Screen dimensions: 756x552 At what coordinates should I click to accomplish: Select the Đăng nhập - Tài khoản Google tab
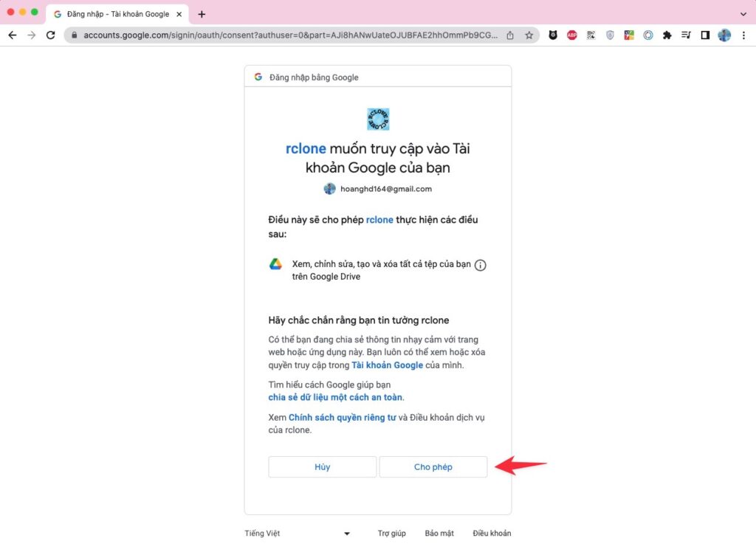point(117,15)
